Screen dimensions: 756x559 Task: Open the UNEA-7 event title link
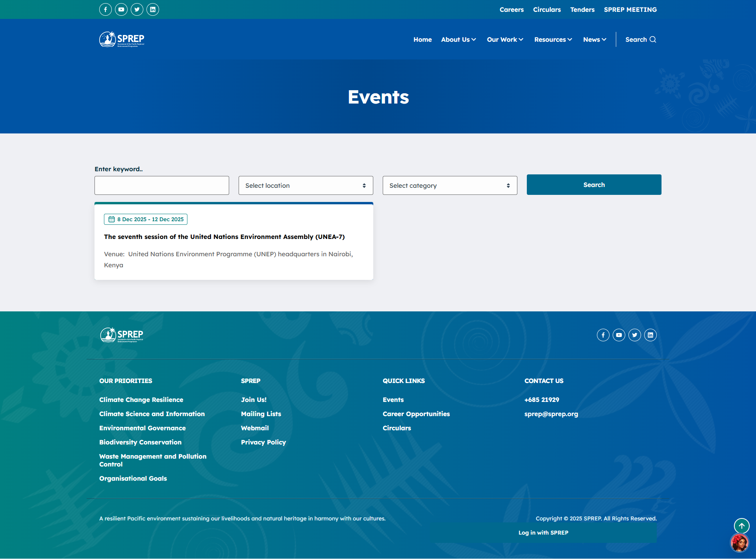(224, 237)
